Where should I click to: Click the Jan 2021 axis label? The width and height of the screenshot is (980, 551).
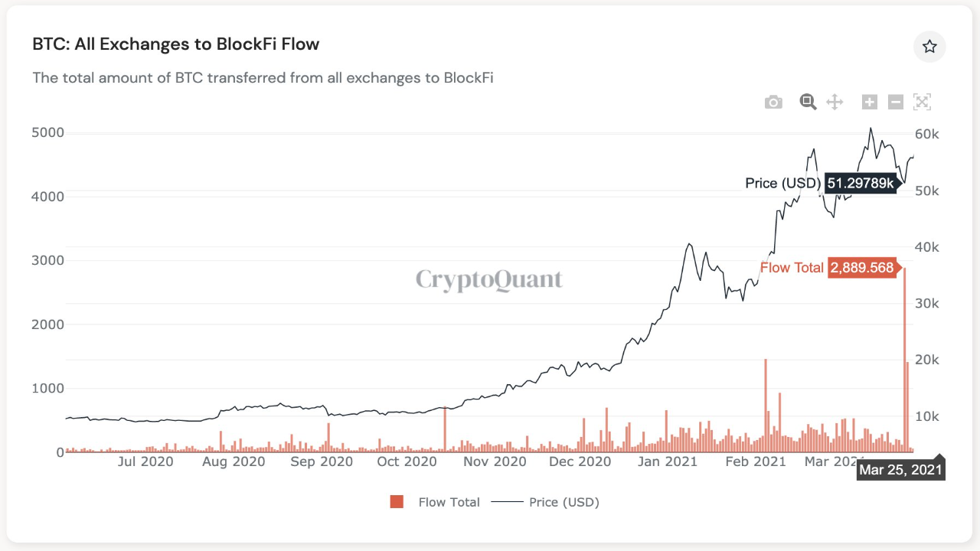(668, 461)
